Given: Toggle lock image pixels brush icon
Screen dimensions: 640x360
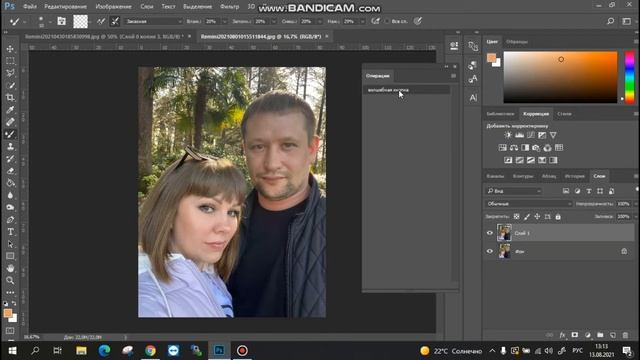Looking at the screenshot, I should tap(527, 217).
